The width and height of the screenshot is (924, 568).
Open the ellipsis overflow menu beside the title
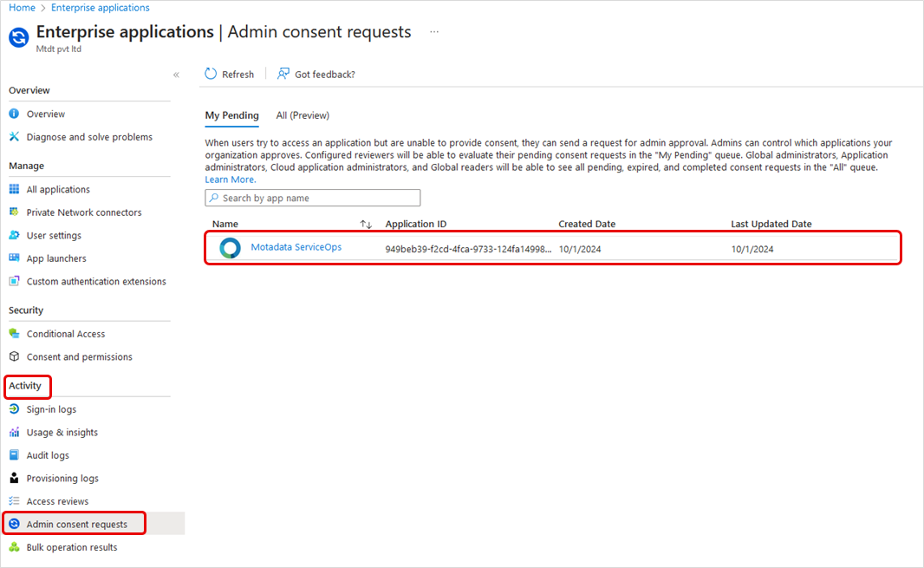[433, 31]
